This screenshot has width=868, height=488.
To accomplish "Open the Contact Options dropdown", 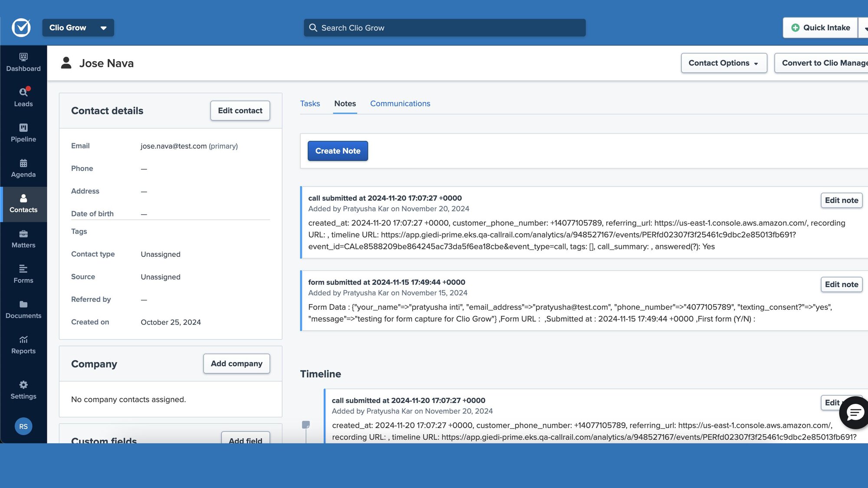I will pos(724,63).
